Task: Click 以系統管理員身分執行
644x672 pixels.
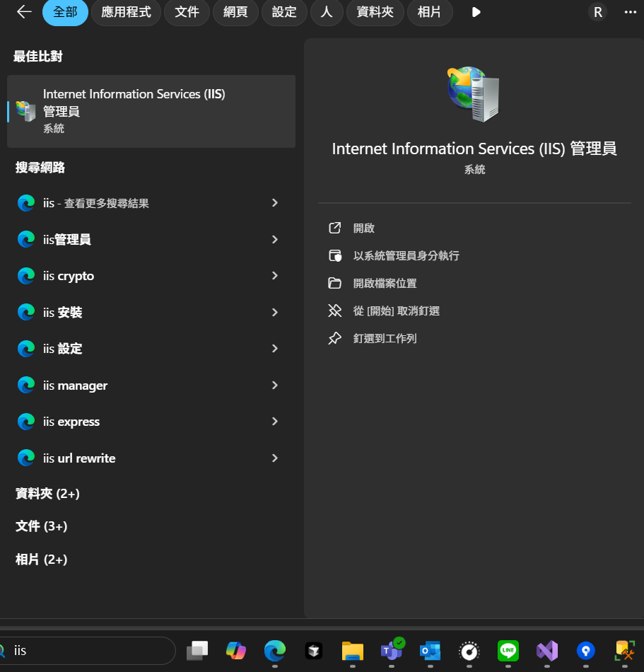Action: 406,256
